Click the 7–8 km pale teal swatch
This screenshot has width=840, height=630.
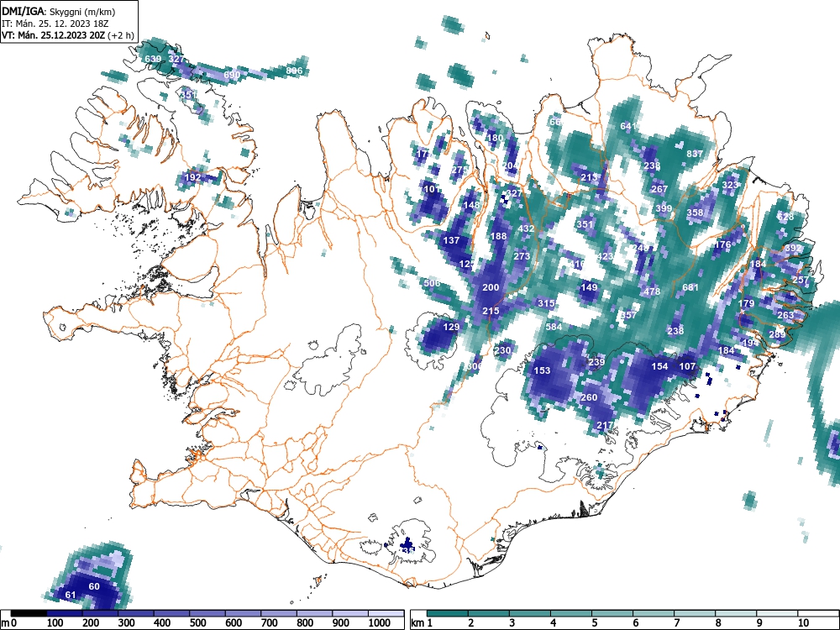point(695,613)
